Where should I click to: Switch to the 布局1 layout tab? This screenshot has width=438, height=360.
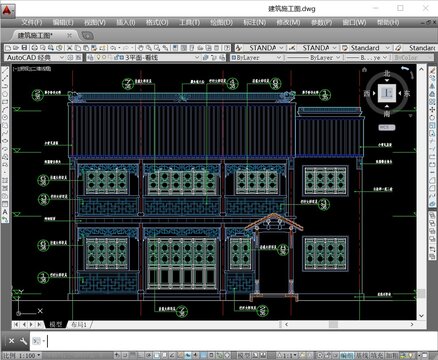[x=79, y=324]
